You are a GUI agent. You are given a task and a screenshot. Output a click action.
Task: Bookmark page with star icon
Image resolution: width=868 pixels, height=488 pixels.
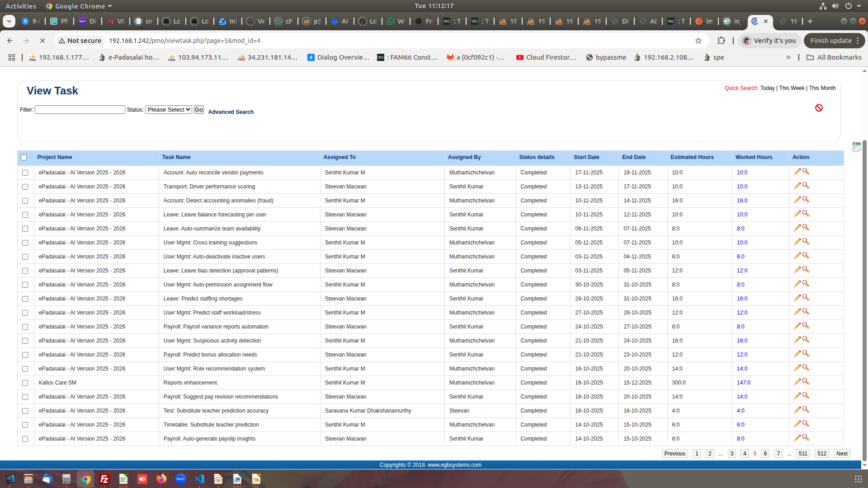point(698,41)
